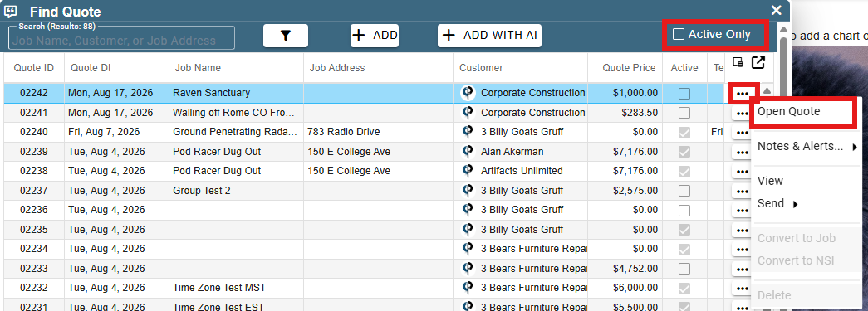Click the customer logo in quote 02240 row
The image size is (868, 311).
click(468, 132)
